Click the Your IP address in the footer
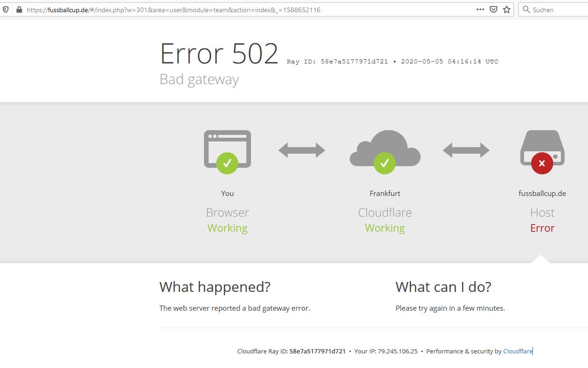Screen dimensions: 588x368 coord(397,351)
